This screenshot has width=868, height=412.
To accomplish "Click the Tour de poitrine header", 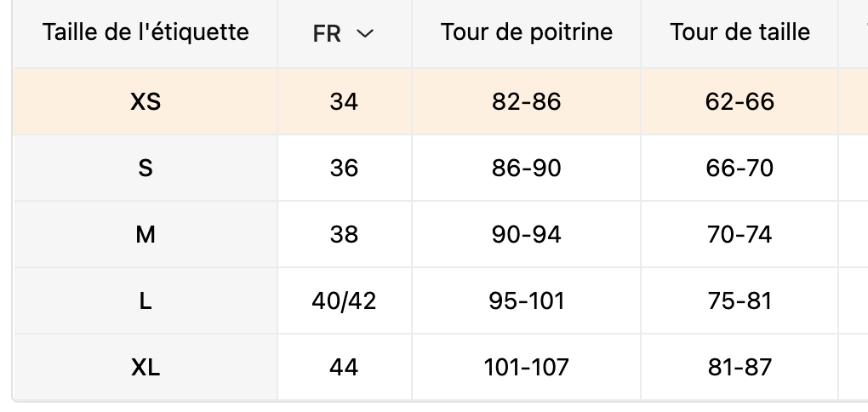I will [527, 32].
